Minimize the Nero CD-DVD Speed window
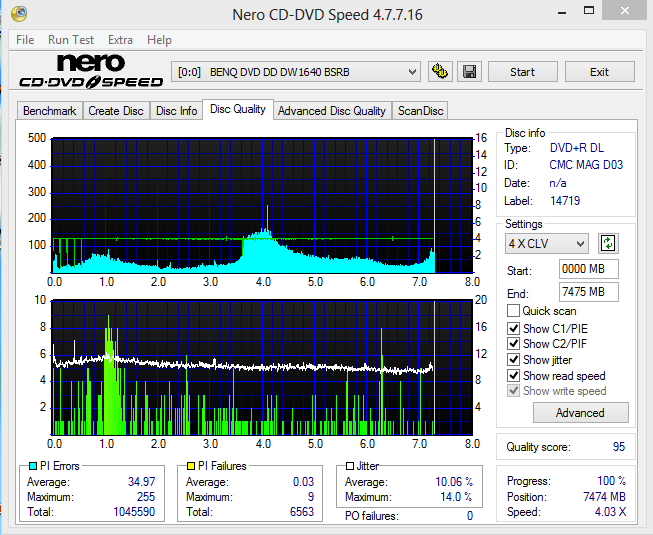The width and height of the screenshot is (653, 535). (562, 11)
